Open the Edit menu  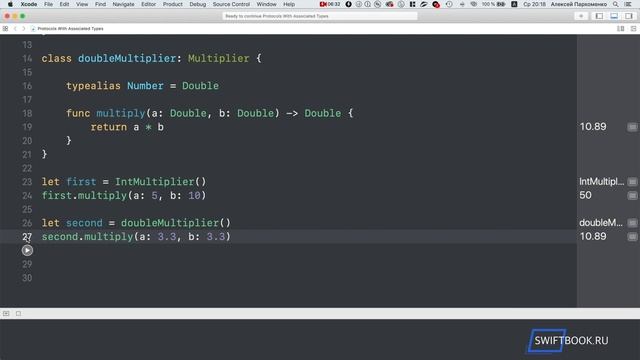[64, 4]
